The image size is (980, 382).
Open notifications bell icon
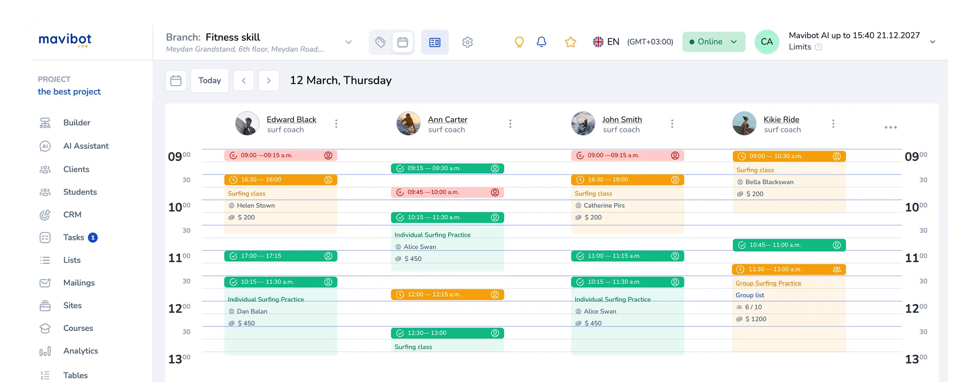(542, 42)
